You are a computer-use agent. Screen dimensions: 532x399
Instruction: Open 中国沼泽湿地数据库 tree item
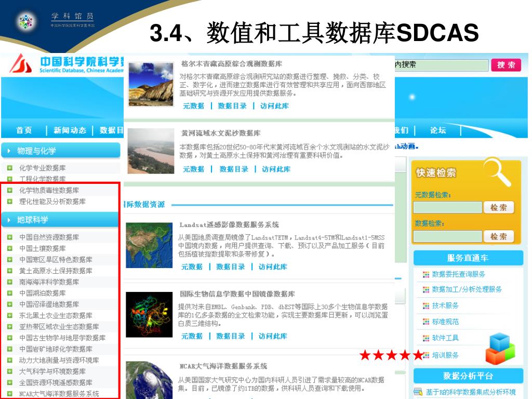point(49,304)
